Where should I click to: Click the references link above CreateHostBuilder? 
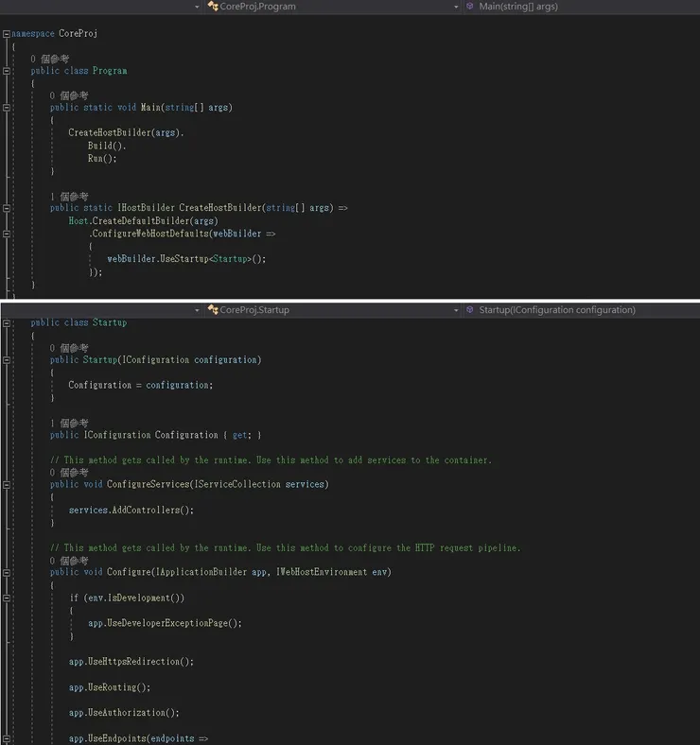(x=69, y=196)
